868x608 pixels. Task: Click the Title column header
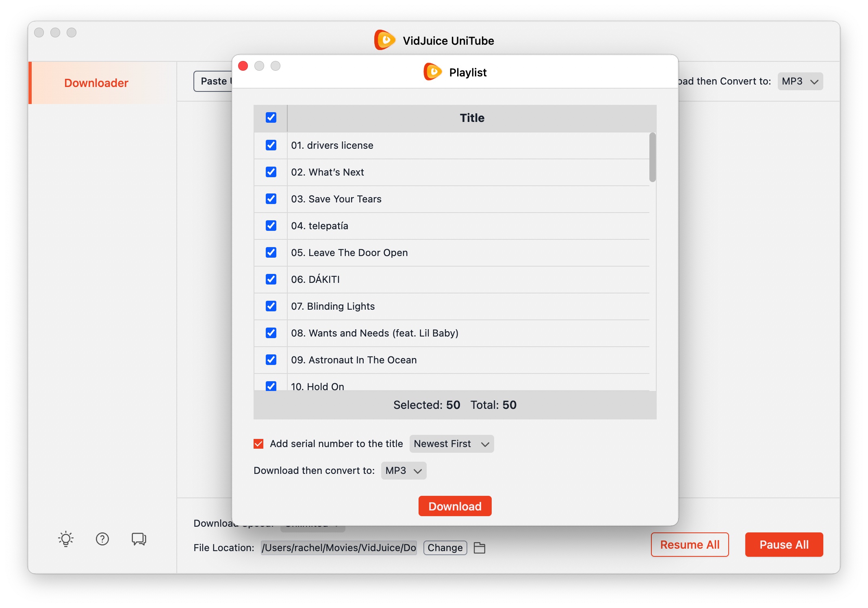472,118
